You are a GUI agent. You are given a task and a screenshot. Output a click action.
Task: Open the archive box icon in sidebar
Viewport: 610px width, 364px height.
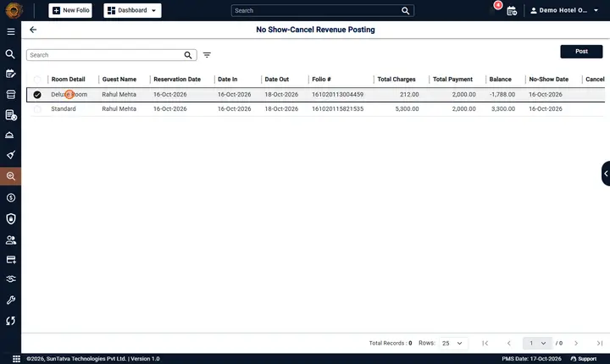coord(11,94)
